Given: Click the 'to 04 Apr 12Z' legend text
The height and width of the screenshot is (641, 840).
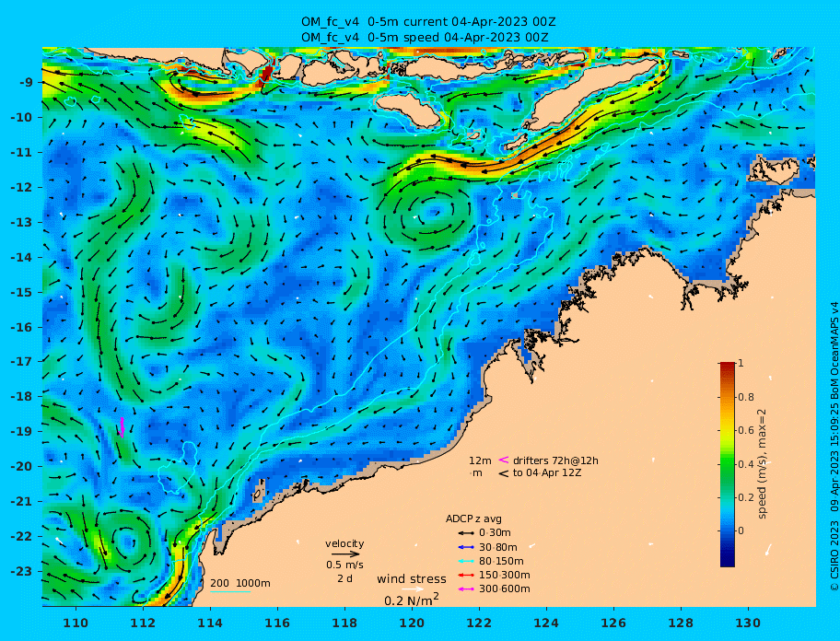Looking at the screenshot, I should 547,473.
